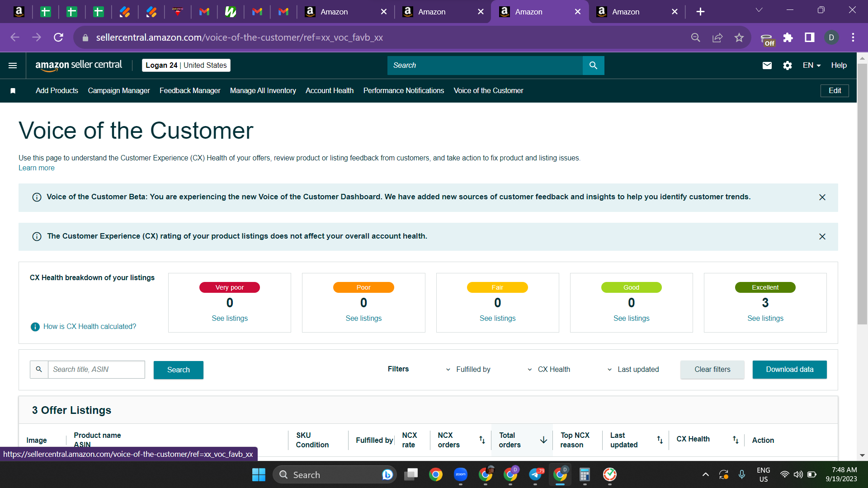Show hidden system tray icons
The width and height of the screenshot is (868, 488).
pyautogui.click(x=706, y=474)
